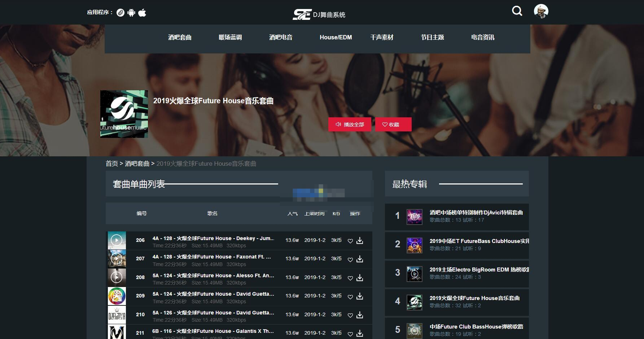Click the search magnifier icon
Screen dimensions: 644x339
[x=517, y=11]
